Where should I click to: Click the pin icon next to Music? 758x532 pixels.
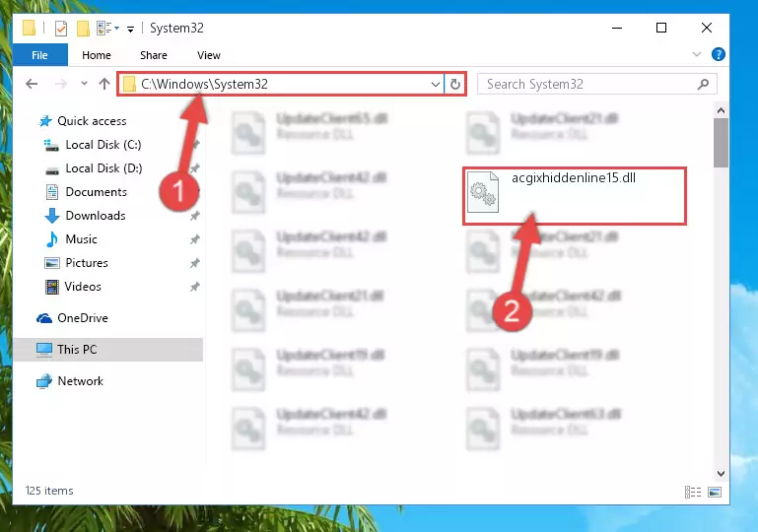(194, 239)
